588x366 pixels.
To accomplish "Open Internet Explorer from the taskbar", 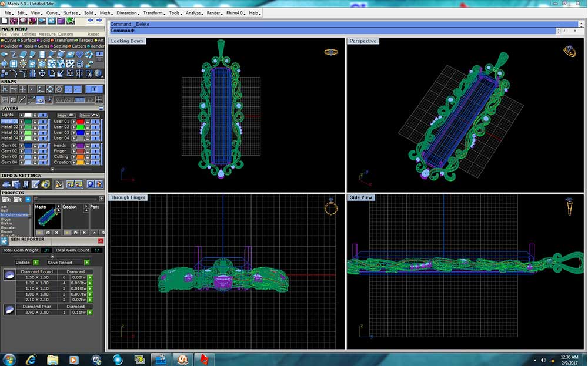I will click(31, 360).
